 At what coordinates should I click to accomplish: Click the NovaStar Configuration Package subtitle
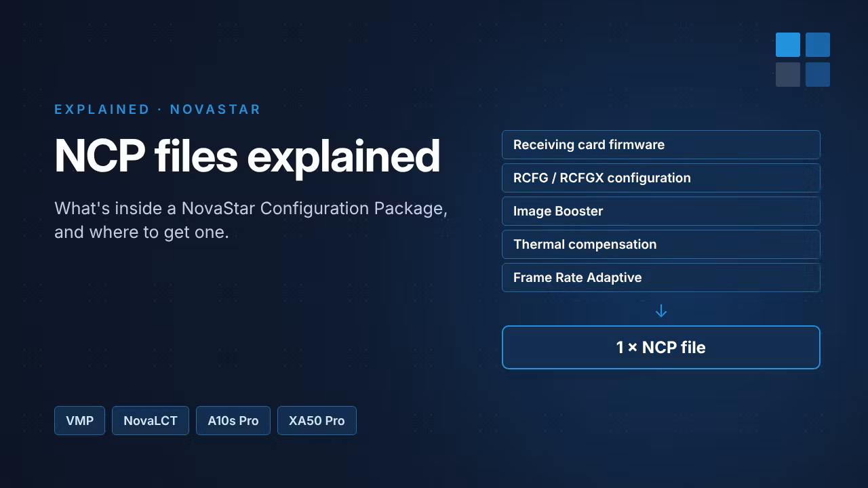pos(251,220)
